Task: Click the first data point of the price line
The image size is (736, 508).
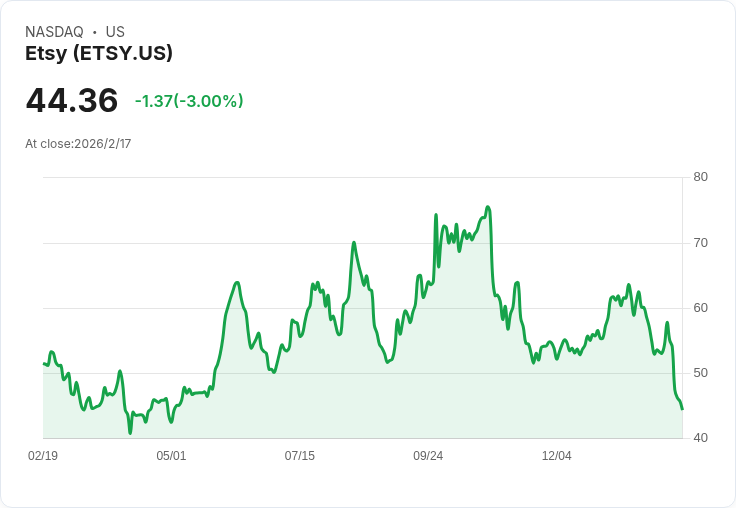Action: pyautogui.click(x=43, y=363)
